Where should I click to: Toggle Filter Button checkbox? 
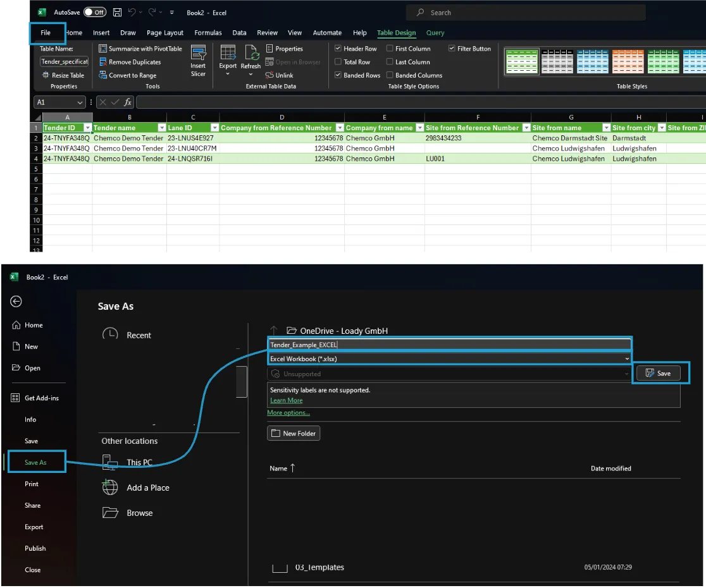pos(452,48)
